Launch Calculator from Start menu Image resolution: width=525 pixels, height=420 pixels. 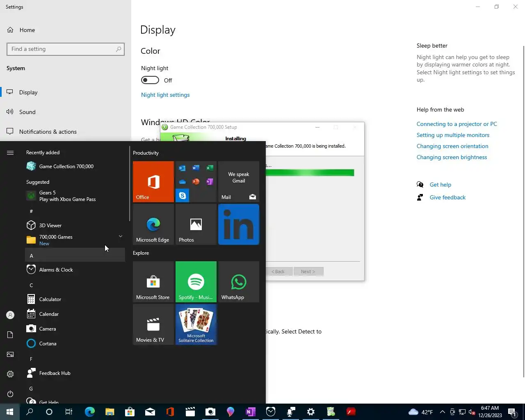coord(75,299)
